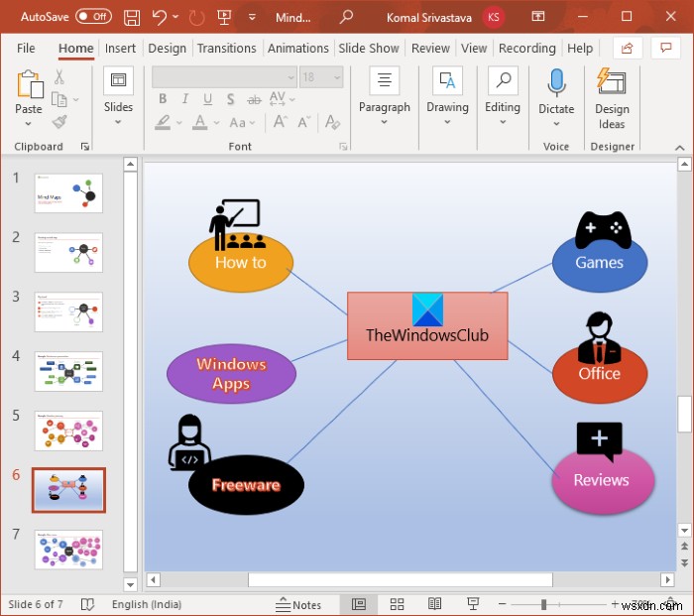Toggle AutoSave switch
The width and height of the screenshot is (694, 616).
click(93, 17)
